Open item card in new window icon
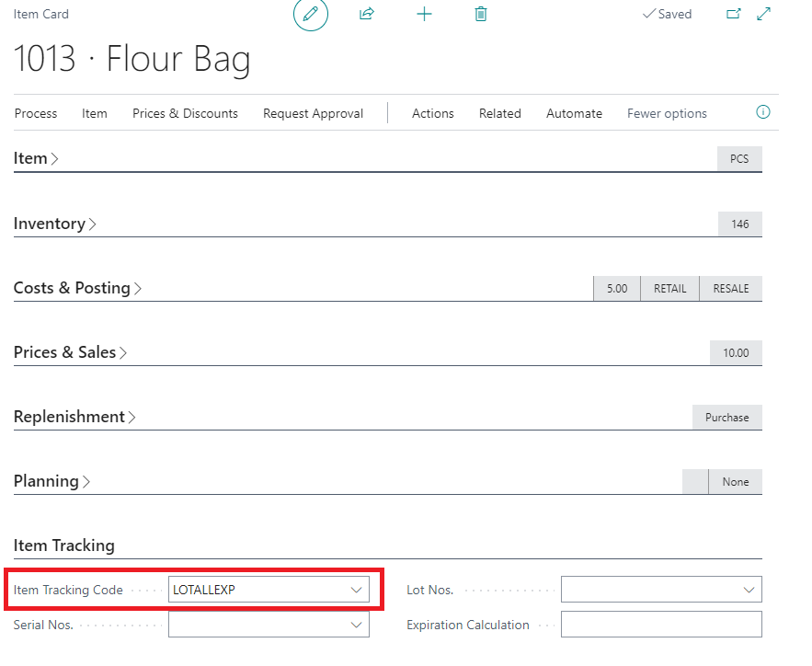Image resolution: width=812 pixels, height=666 pixels. coord(733,14)
